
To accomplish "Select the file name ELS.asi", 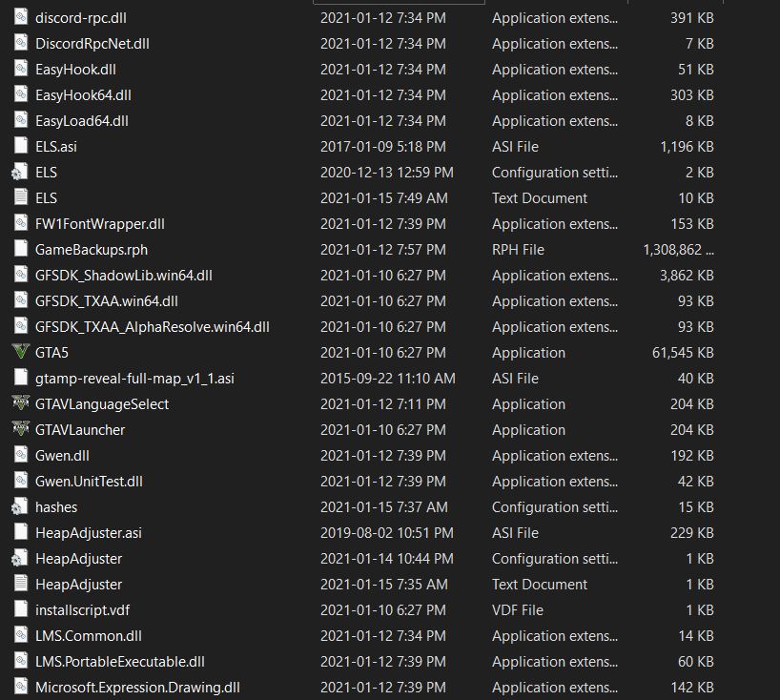I will click(55, 147).
